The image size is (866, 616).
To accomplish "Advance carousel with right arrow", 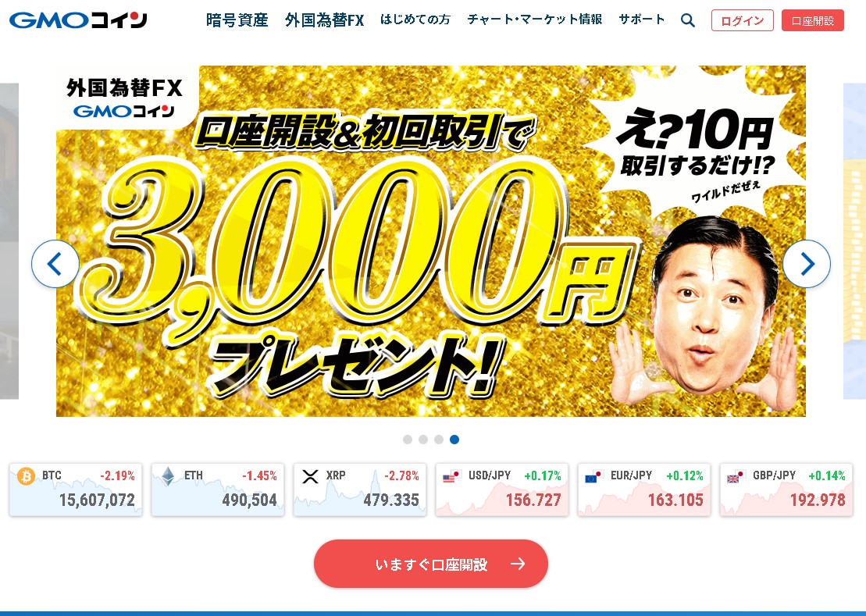I will click(807, 264).
